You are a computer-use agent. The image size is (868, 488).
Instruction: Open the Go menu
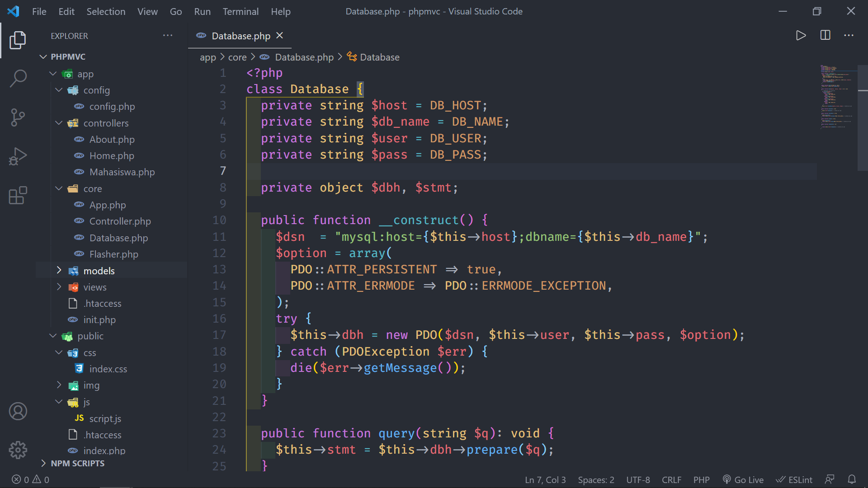pos(176,11)
